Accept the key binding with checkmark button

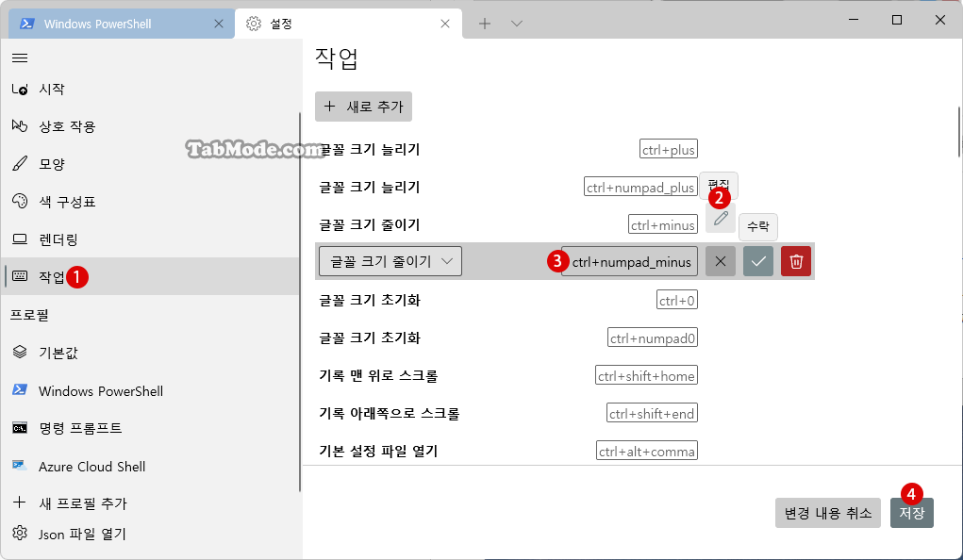point(758,261)
